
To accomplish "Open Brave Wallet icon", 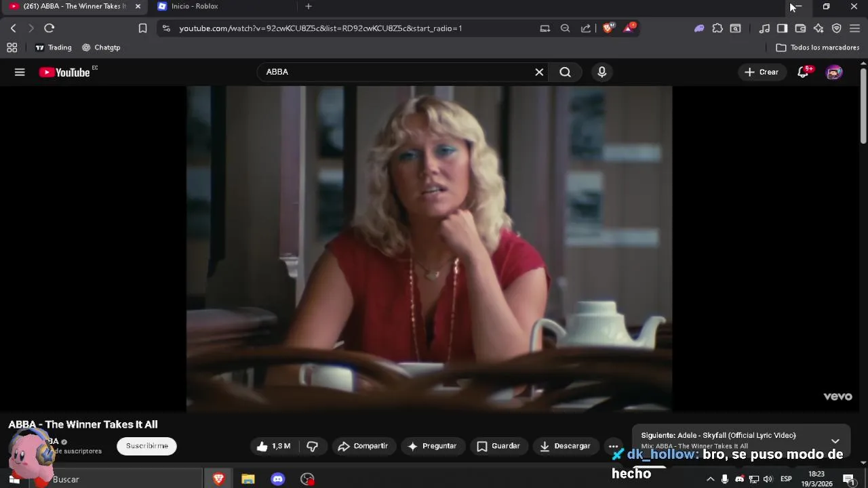I will 800,28.
